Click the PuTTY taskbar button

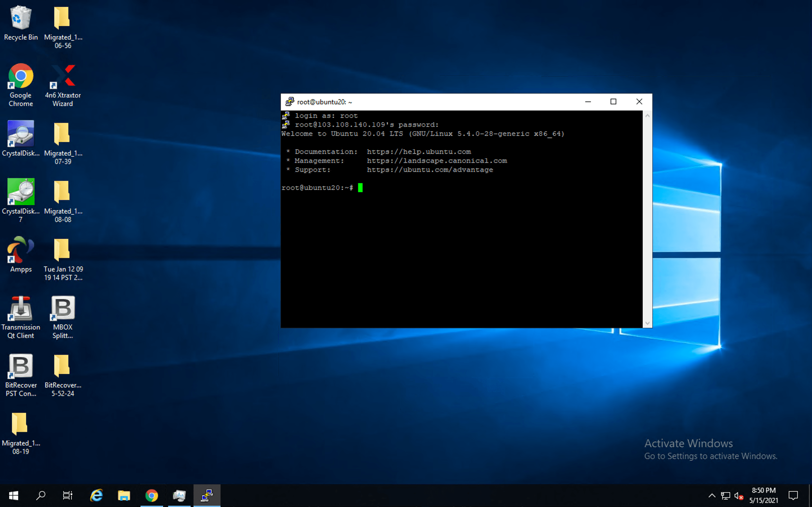[207, 495]
